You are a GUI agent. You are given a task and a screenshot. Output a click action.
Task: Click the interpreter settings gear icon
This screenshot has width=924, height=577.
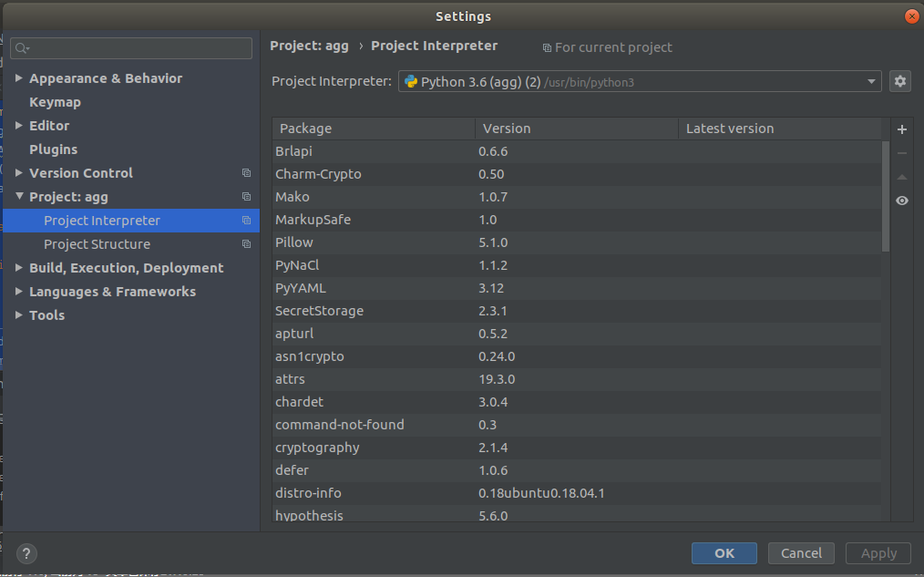tap(900, 81)
